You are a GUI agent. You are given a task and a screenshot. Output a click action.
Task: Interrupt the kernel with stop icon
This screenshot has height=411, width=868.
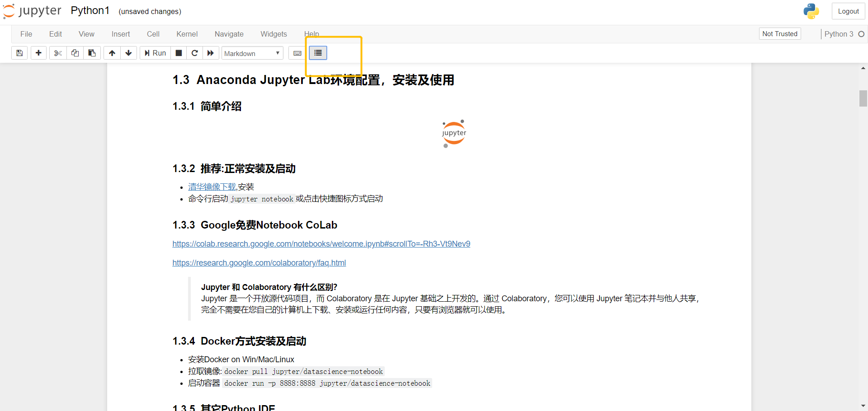[x=179, y=53]
